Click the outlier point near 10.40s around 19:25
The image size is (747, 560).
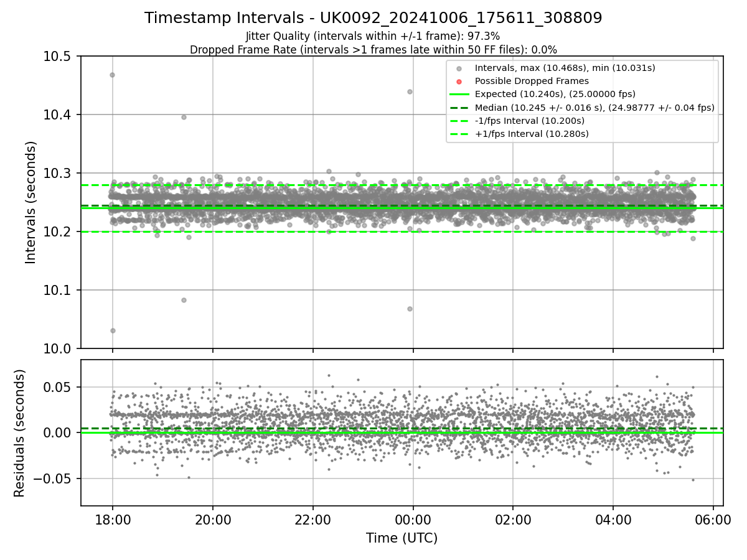click(x=184, y=117)
